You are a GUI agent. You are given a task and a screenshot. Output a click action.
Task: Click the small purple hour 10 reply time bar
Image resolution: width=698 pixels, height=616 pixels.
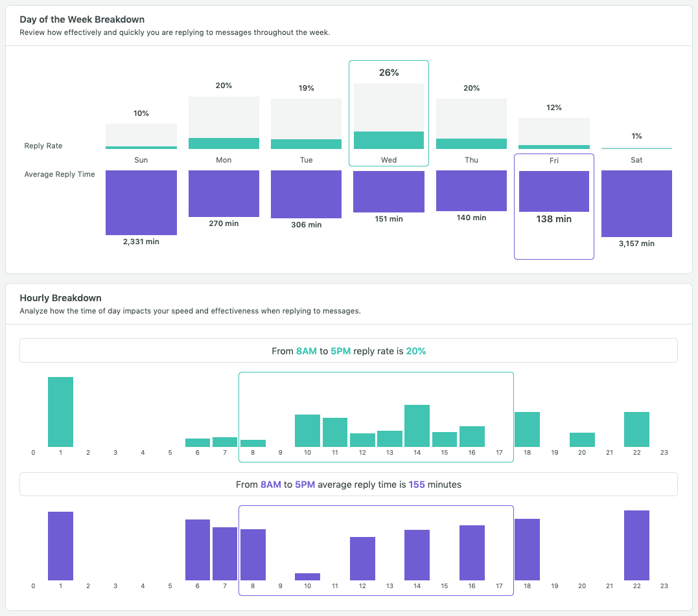307,576
